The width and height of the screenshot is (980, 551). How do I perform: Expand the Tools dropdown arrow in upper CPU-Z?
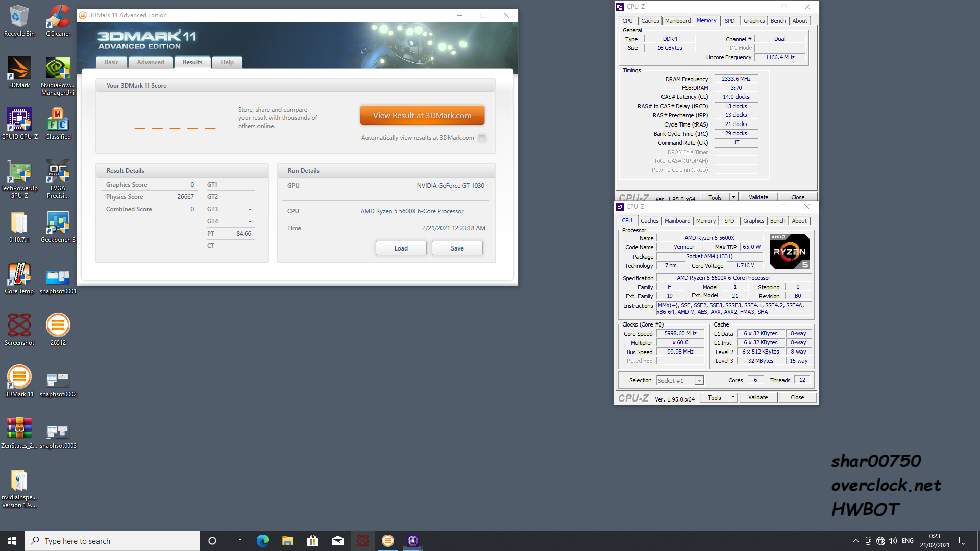pyautogui.click(x=734, y=197)
